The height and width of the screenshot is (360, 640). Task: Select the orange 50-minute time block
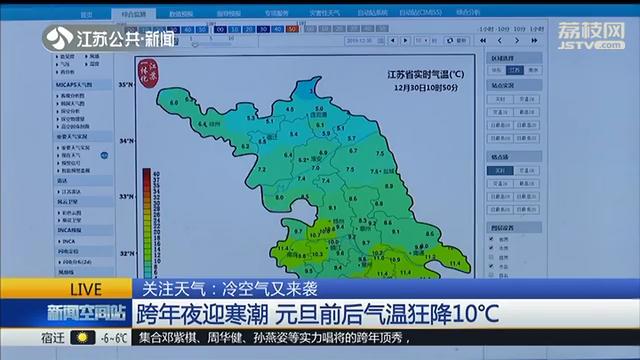[x=292, y=29]
